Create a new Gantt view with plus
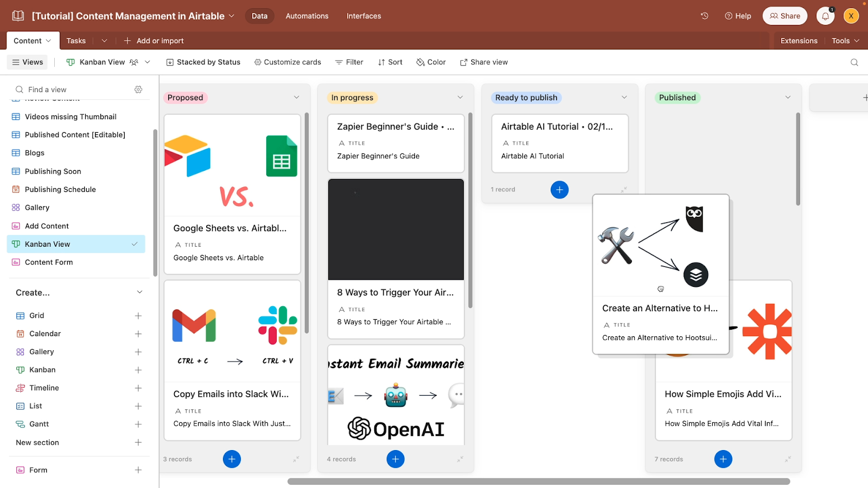This screenshot has height=488, width=868. pos(138,424)
